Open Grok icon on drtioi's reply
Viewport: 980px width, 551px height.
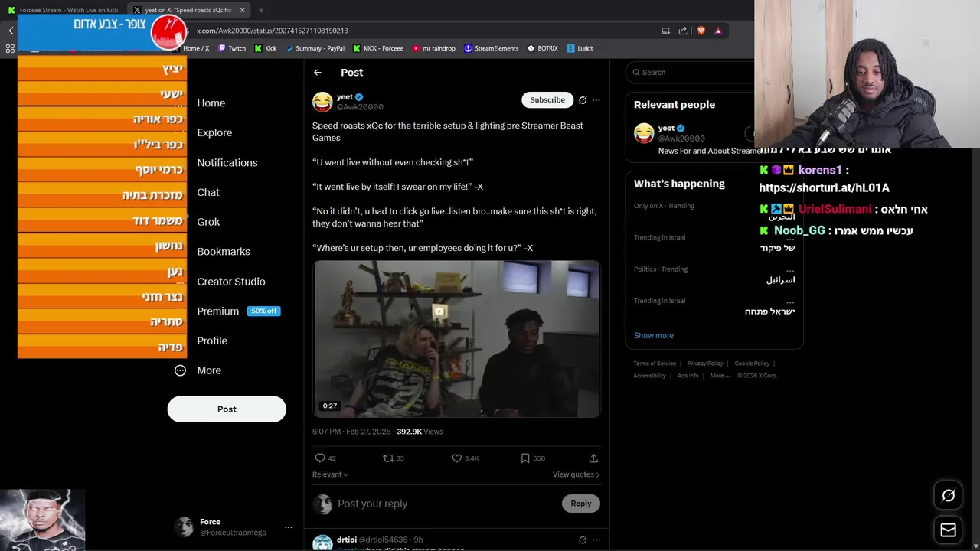[583, 540]
